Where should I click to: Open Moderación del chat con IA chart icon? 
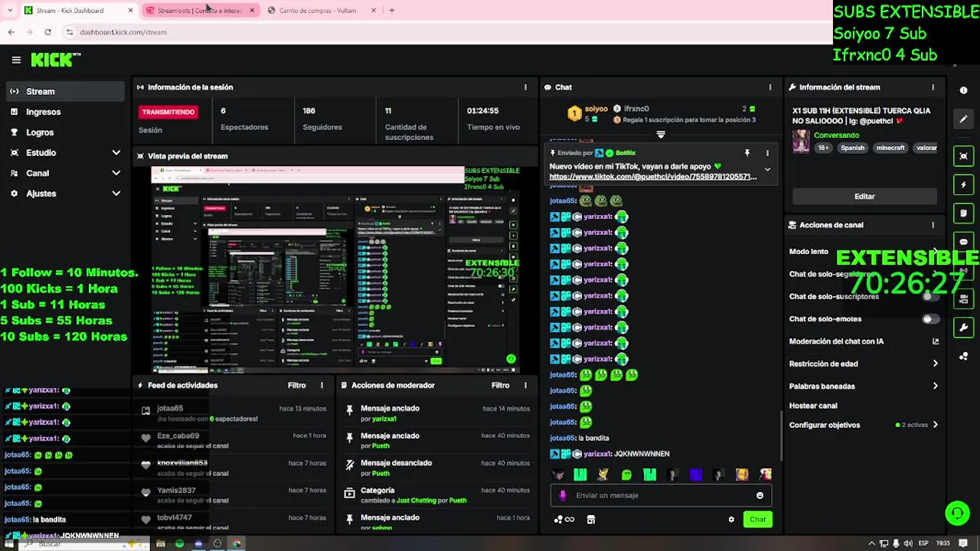935,341
